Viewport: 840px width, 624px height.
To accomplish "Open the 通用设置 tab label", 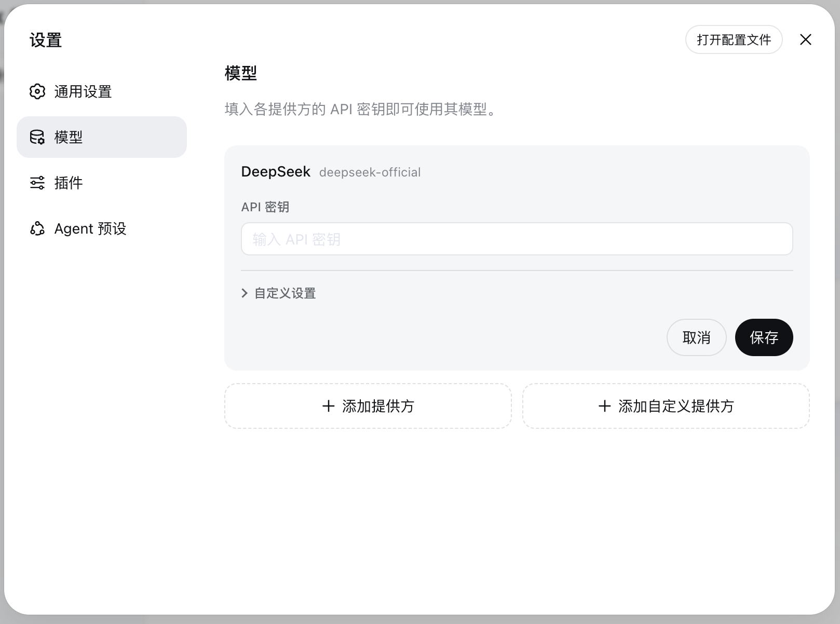I will [x=83, y=92].
